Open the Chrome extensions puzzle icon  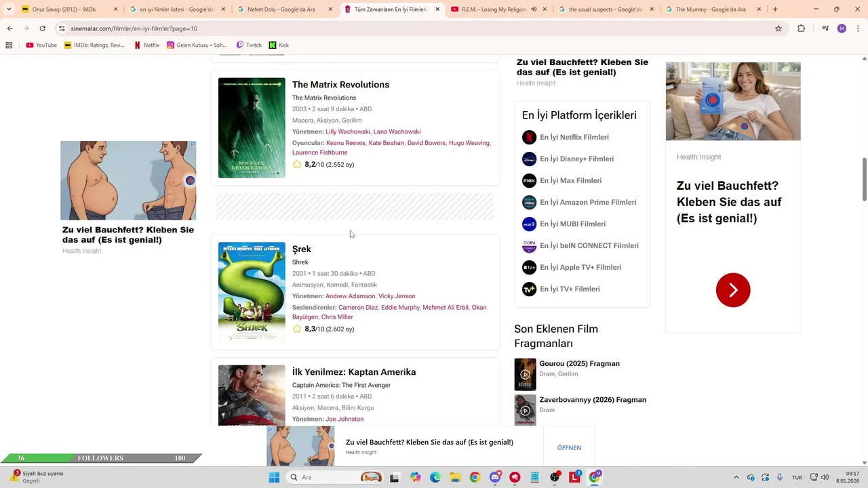coord(802,28)
